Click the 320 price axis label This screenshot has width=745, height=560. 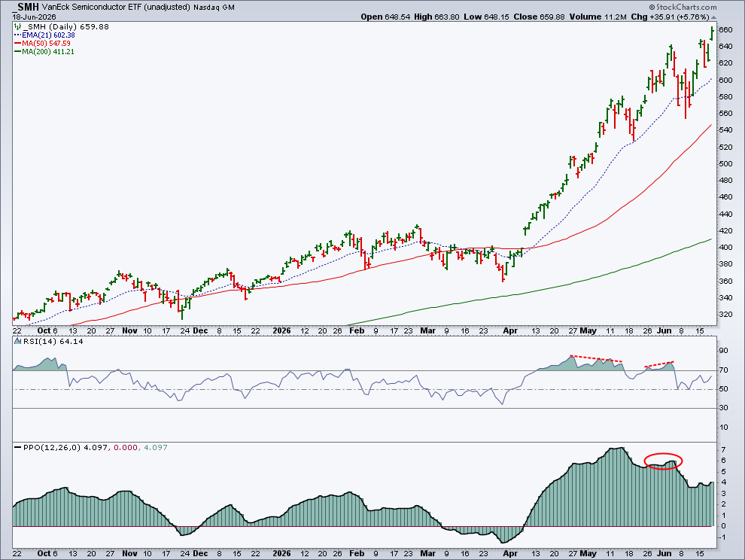click(725, 315)
